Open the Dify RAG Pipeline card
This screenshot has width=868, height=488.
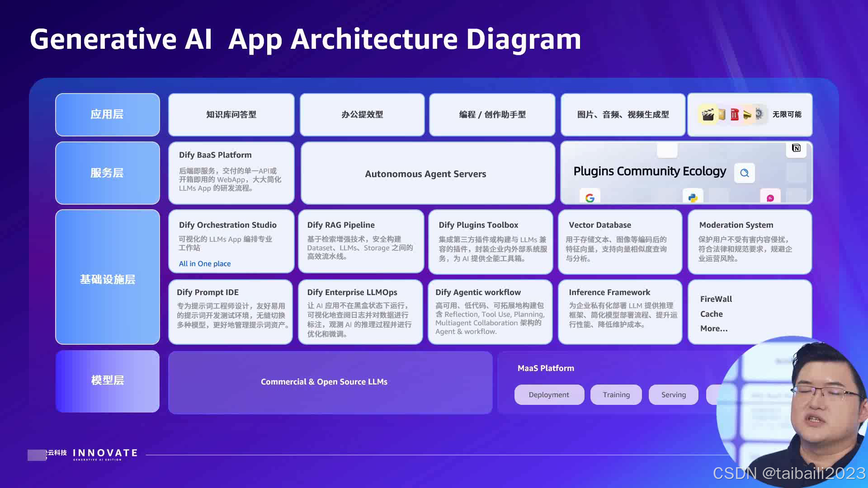coord(361,241)
